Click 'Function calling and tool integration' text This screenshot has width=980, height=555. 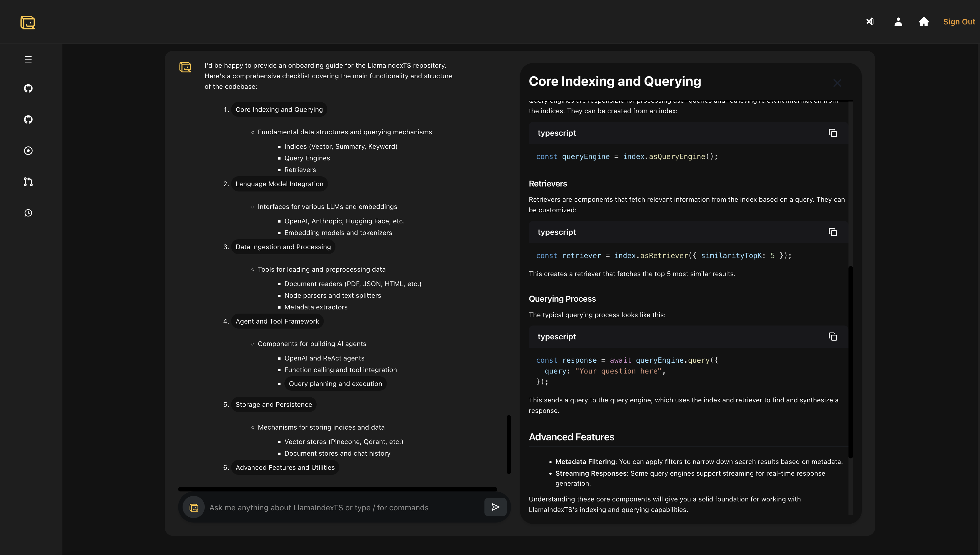click(341, 370)
